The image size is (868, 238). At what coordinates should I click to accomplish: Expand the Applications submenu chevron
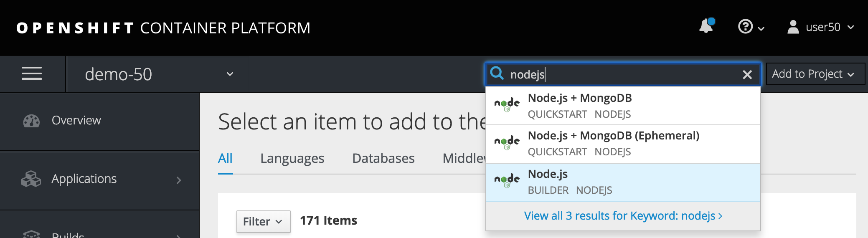point(179,180)
